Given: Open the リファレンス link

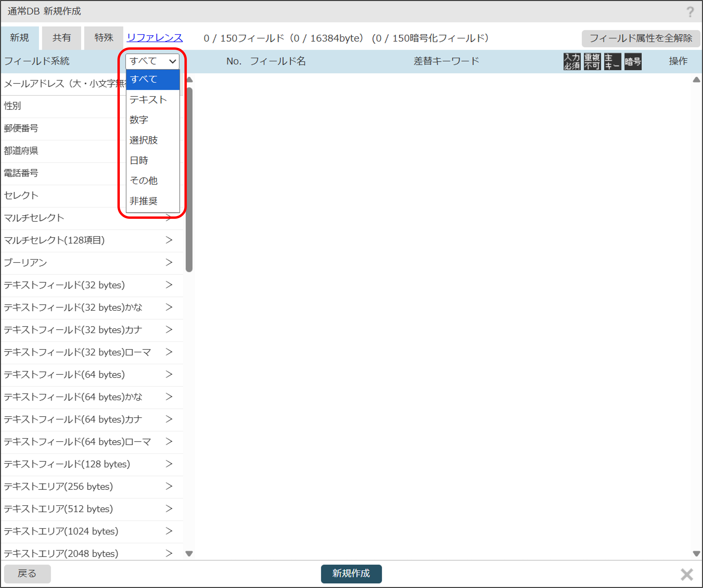Looking at the screenshot, I should point(155,38).
